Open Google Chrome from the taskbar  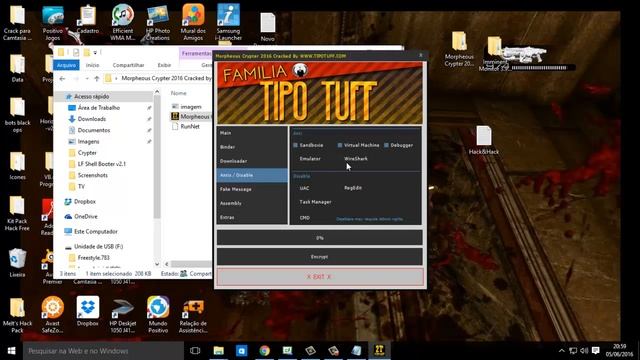[264, 351]
